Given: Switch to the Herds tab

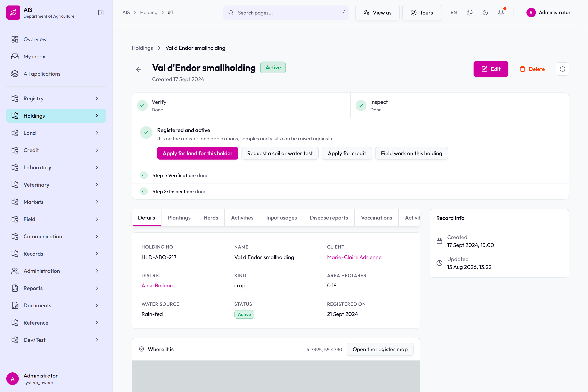Looking at the screenshot, I should tap(211, 218).
